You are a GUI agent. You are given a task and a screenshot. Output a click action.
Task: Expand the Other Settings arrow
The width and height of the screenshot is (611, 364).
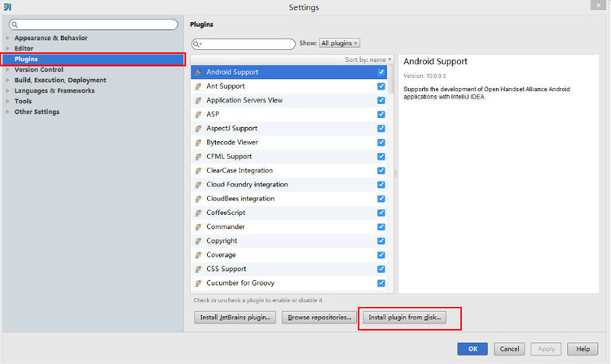tap(8, 112)
